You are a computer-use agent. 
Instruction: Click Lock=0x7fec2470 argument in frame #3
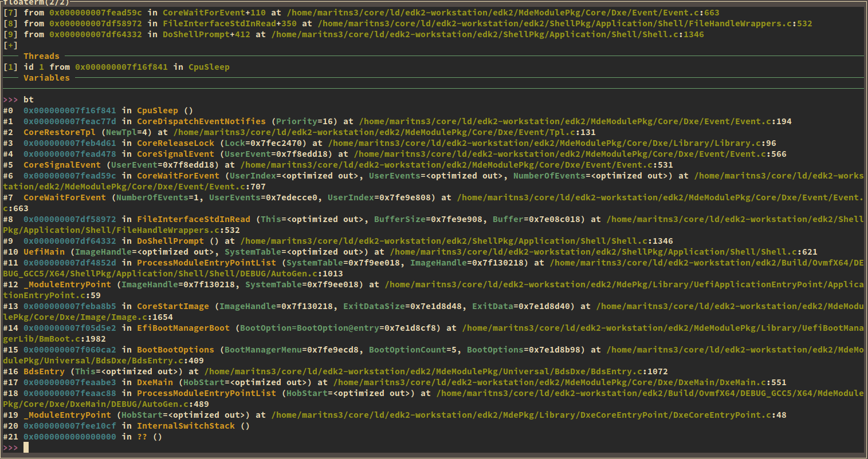(x=263, y=143)
